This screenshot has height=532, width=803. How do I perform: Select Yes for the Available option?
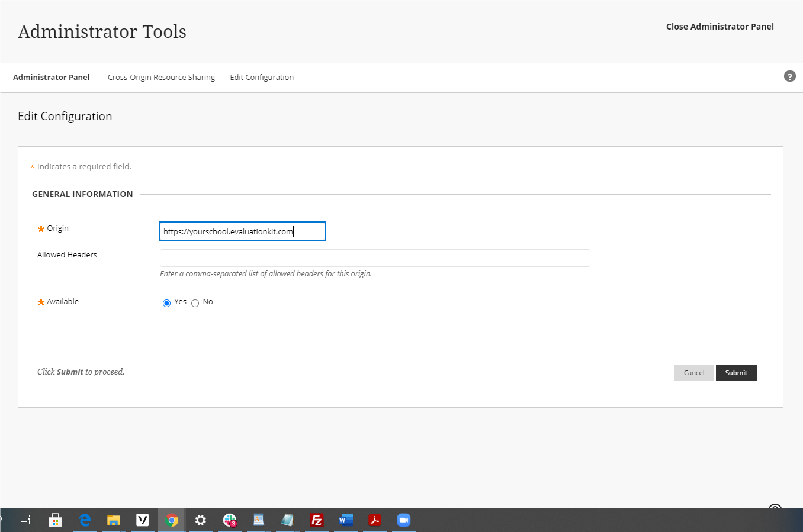pyautogui.click(x=166, y=302)
